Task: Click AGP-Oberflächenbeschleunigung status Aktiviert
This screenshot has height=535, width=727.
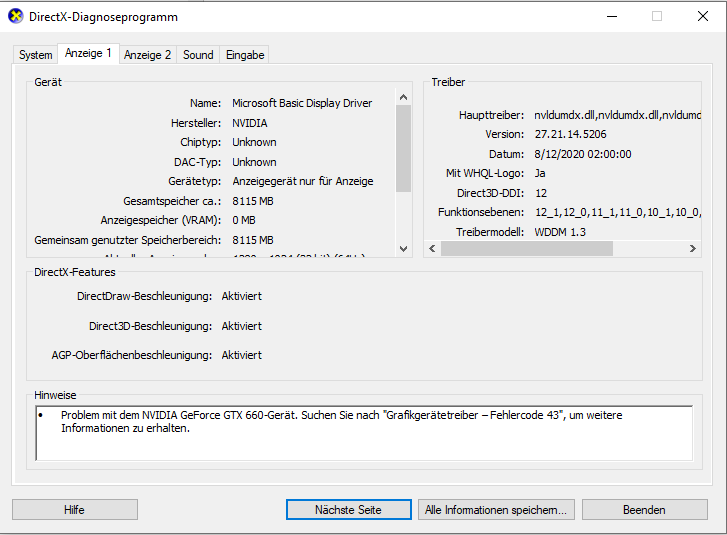Action: pos(242,355)
